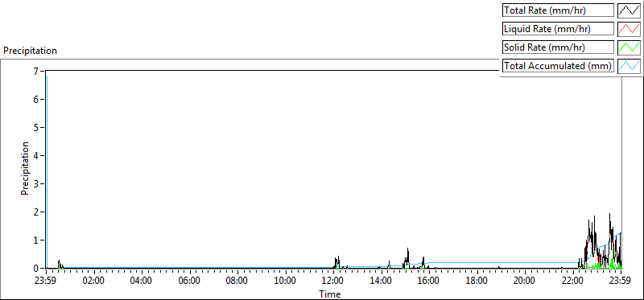Click the Precipitation chart title
This screenshot has height=300, width=644.
[x=30, y=51]
